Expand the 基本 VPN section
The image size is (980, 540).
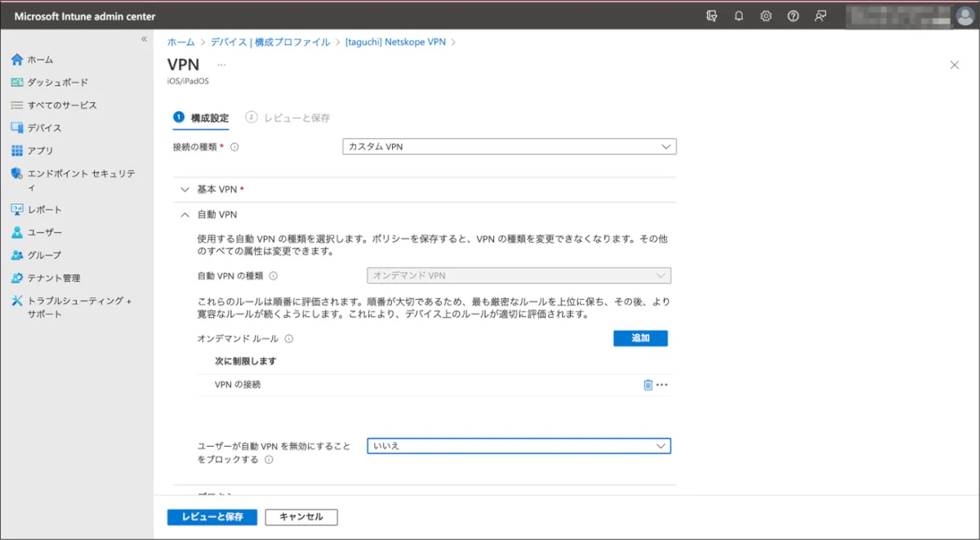216,190
